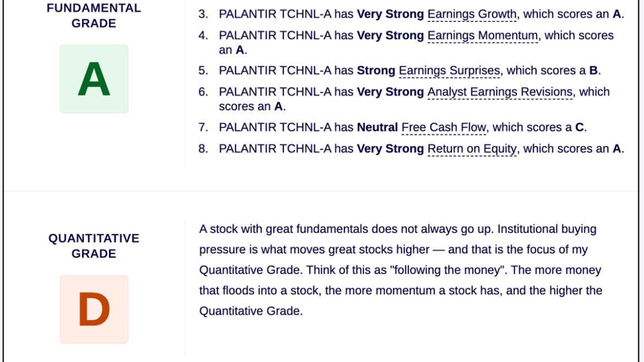644x362 pixels.
Task: Click the bold B score for Earnings Surprises
Action: pos(593,70)
